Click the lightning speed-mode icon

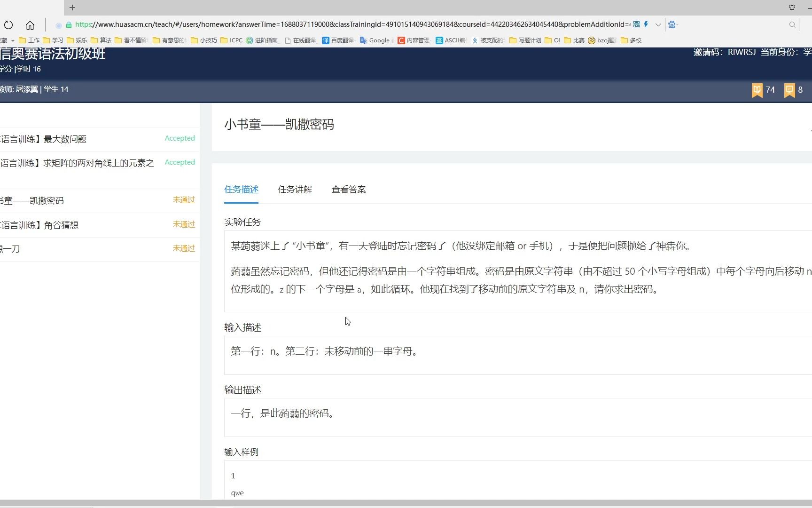coord(646,24)
